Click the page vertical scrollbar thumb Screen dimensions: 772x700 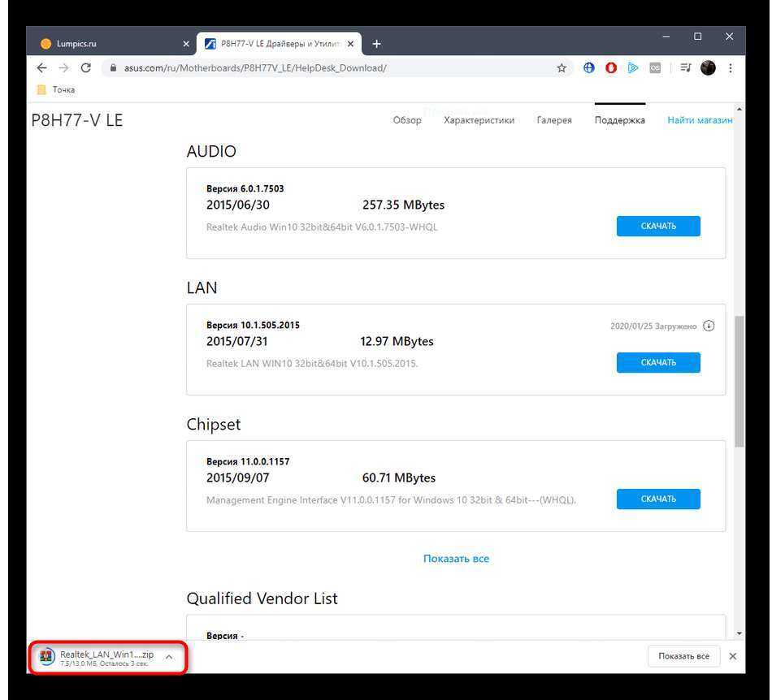[739, 380]
